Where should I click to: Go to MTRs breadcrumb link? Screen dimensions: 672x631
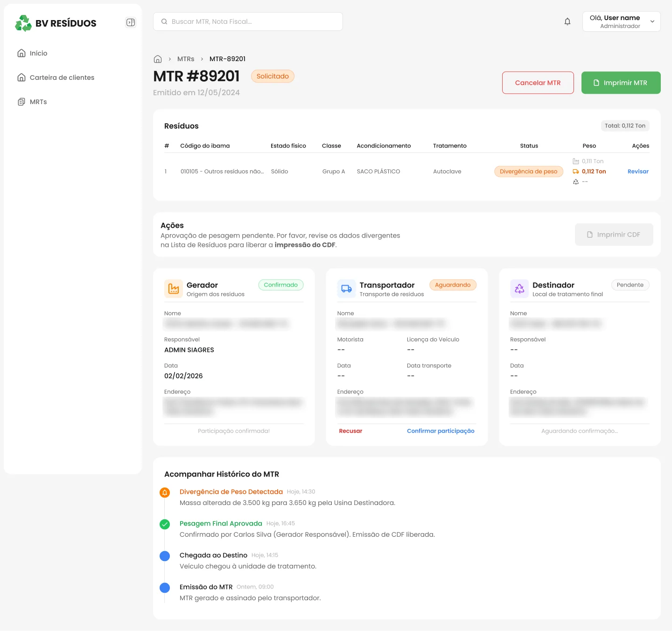point(186,59)
